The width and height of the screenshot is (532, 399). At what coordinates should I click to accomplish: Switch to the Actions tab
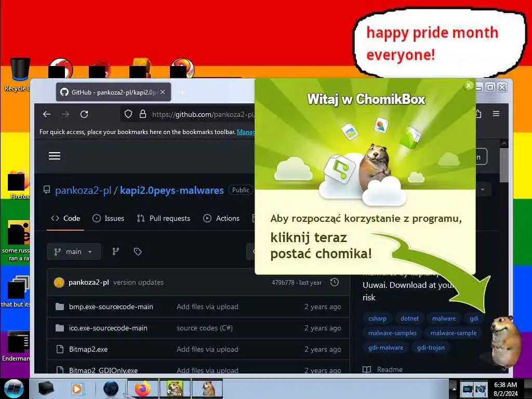point(221,218)
